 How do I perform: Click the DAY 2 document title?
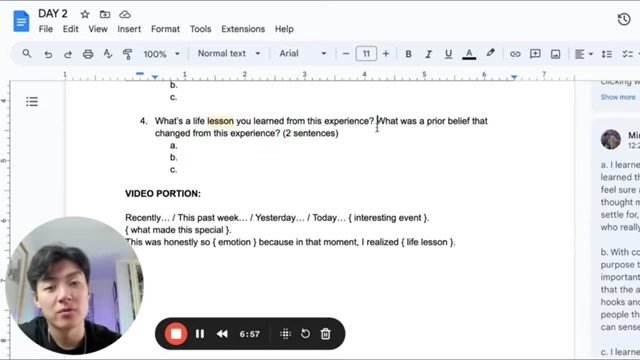[53, 13]
